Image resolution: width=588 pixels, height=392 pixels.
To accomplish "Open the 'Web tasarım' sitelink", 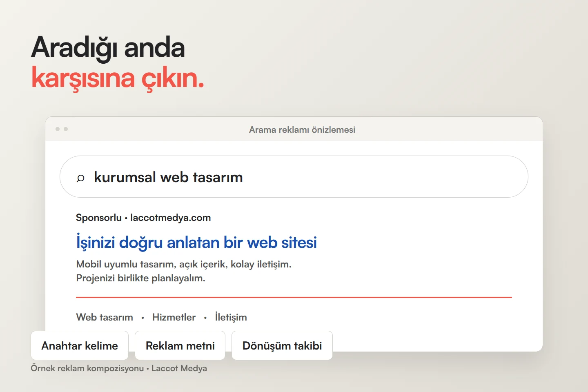I will pos(105,317).
